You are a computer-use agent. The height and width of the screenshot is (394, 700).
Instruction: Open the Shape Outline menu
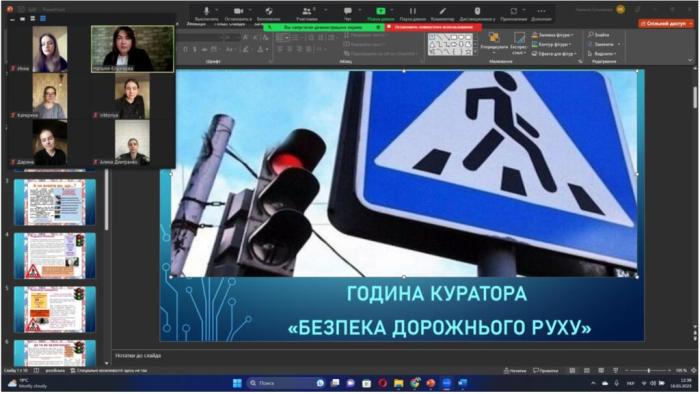coord(551,44)
